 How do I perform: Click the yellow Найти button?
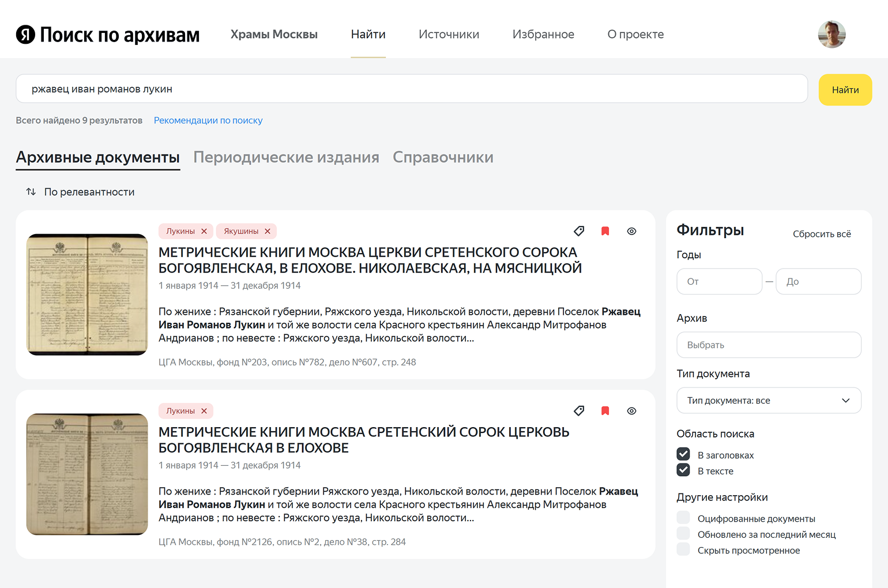845,89
